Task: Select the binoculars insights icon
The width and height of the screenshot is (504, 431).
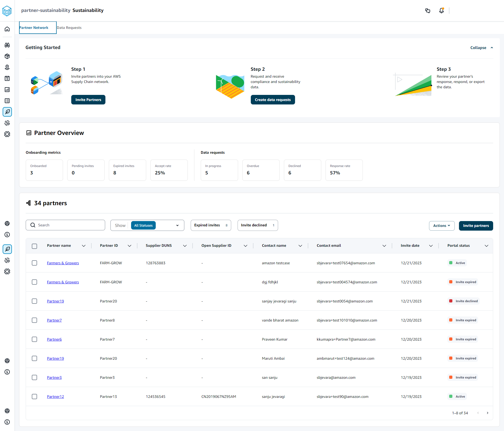Action: click(7, 45)
